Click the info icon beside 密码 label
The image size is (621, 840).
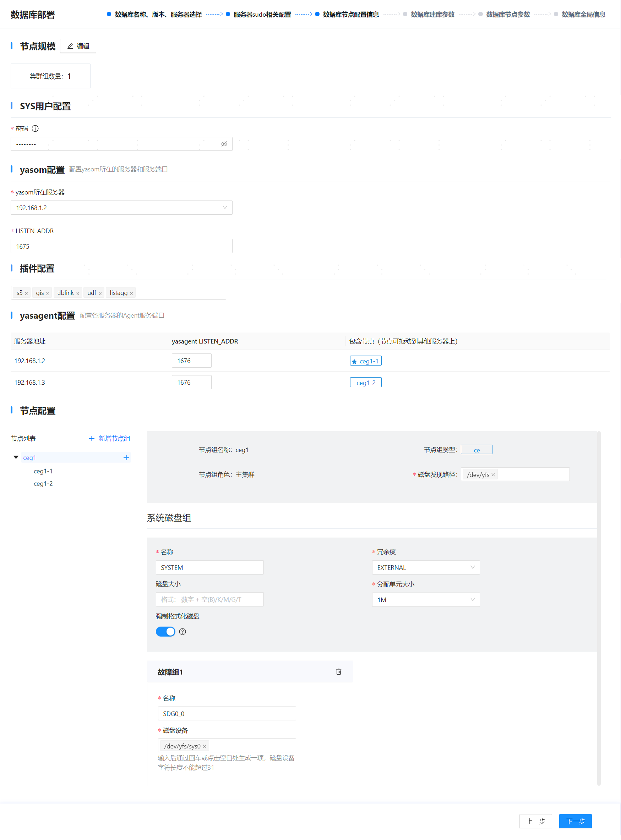[x=36, y=128]
